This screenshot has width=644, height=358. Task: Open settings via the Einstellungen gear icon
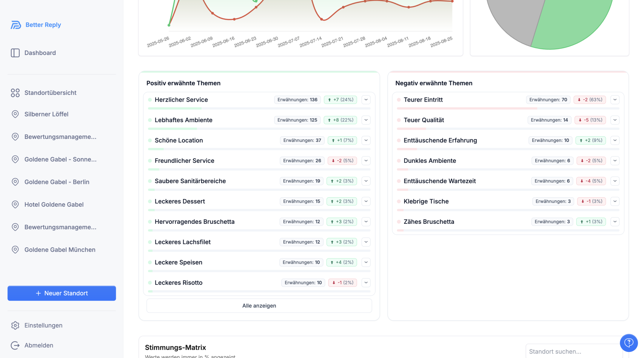pyautogui.click(x=15, y=325)
